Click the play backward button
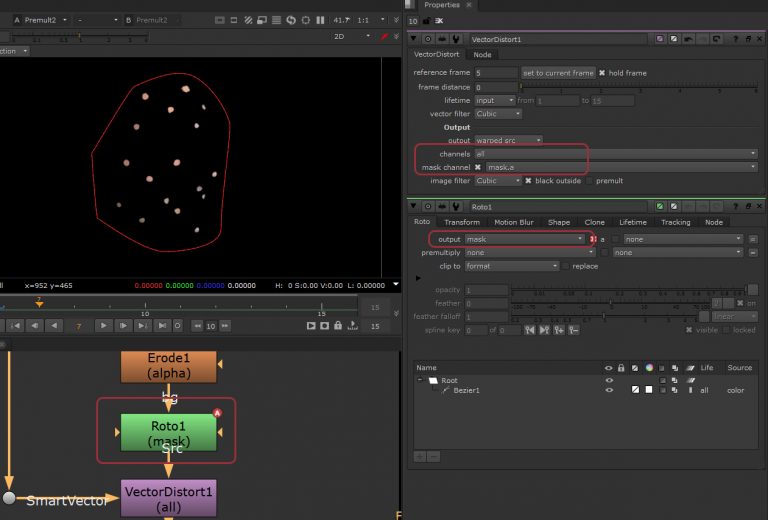Image resolution: width=768 pixels, height=520 pixels. pos(54,326)
